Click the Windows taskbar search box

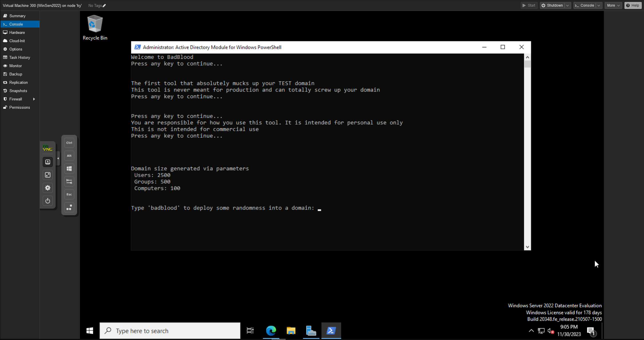[x=170, y=331]
